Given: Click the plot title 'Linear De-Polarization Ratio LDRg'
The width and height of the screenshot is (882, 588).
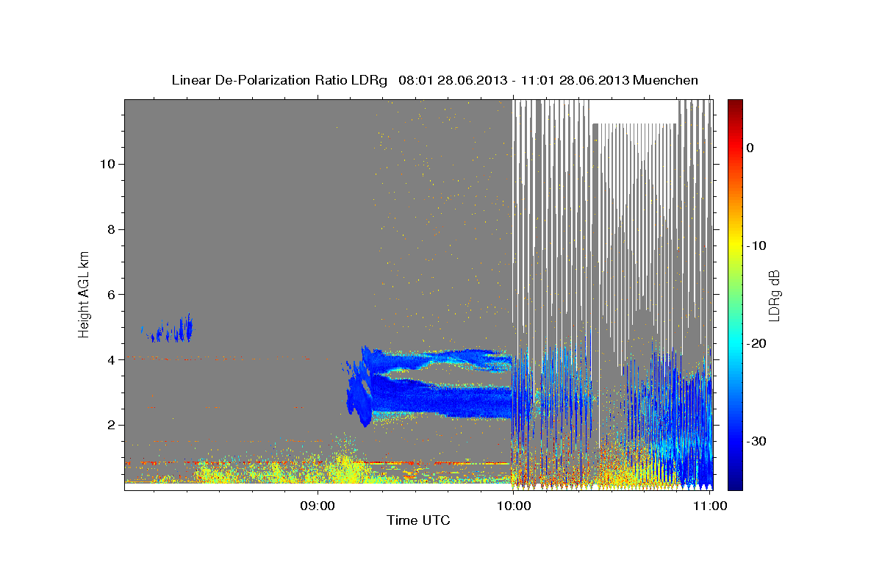Looking at the screenshot, I should 279,80.
